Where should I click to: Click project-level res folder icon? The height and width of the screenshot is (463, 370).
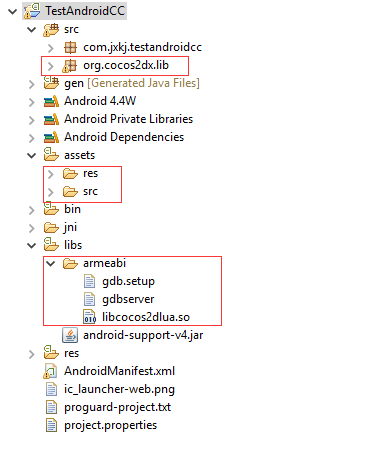51,353
